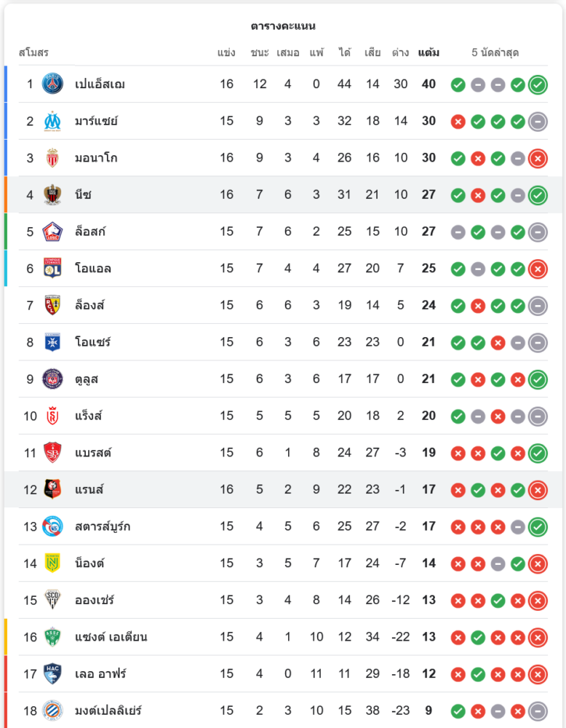Click the PSG club crest icon
The height and width of the screenshot is (728, 566).
click(52, 84)
